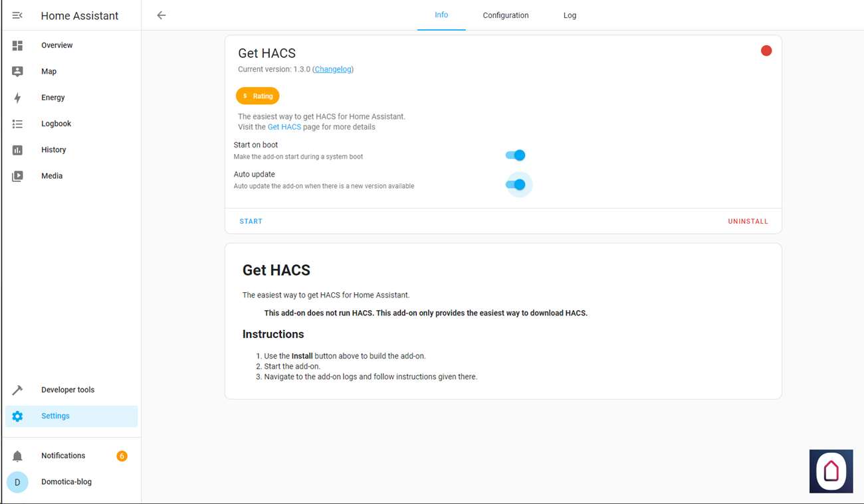Screen dimensions: 864x504
Task: Click the notifications count badge
Action: tap(122, 456)
